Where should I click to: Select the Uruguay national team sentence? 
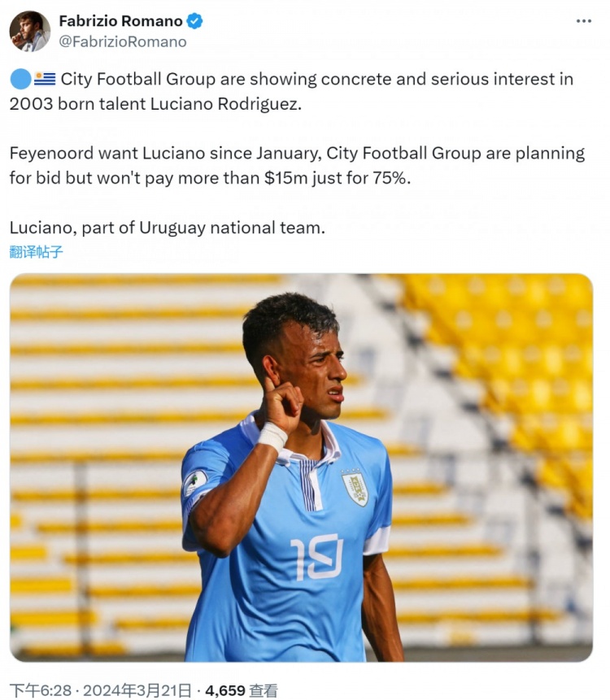[168, 228]
